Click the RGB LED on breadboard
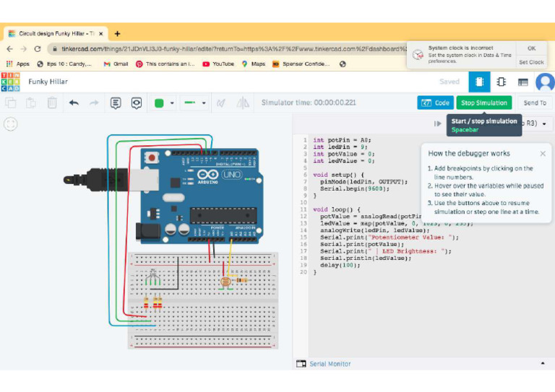The height and width of the screenshot is (392, 555). click(x=153, y=276)
